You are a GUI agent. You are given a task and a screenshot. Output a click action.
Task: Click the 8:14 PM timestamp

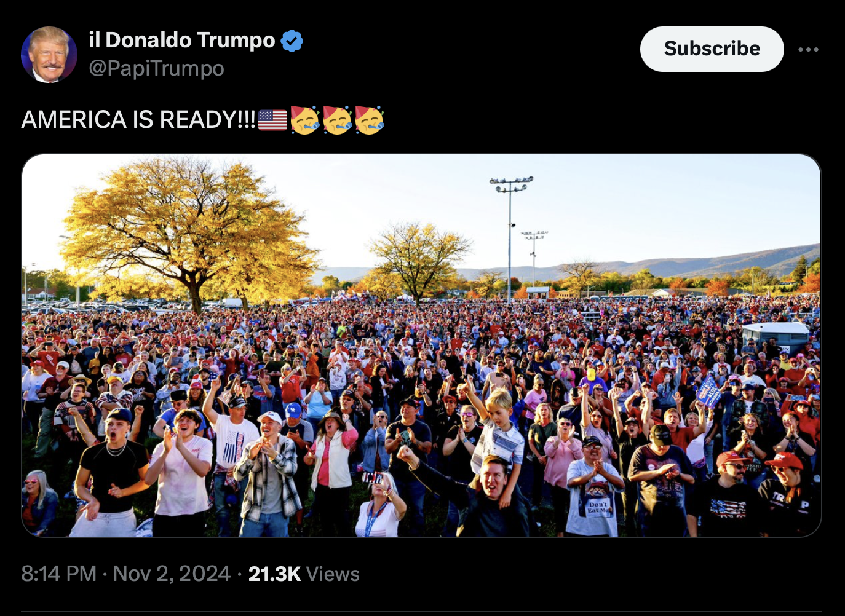(59, 574)
